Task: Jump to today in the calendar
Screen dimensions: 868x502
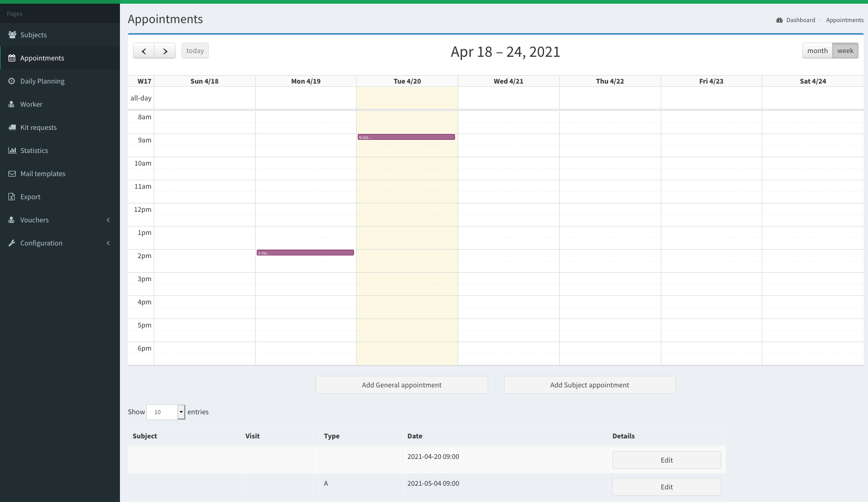Action: pyautogui.click(x=195, y=51)
